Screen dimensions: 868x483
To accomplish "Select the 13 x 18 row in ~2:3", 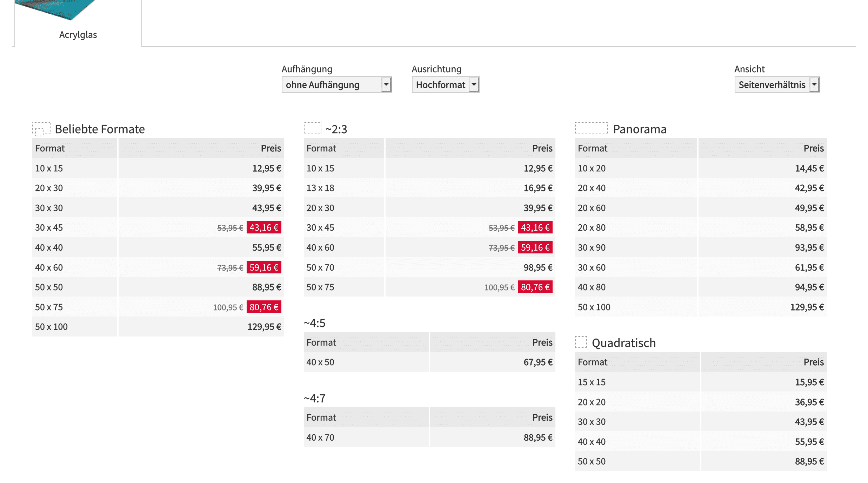I will click(320, 188).
